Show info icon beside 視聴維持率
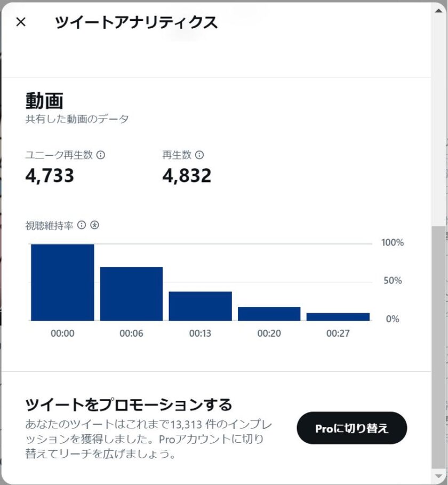This screenshot has height=485, width=448. coord(81,225)
